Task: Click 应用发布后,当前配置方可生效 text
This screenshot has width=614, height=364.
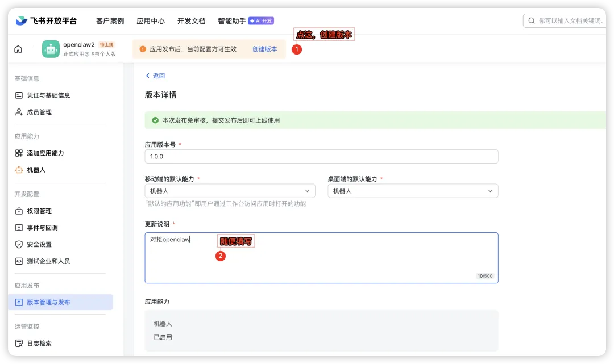Action: (x=193, y=49)
